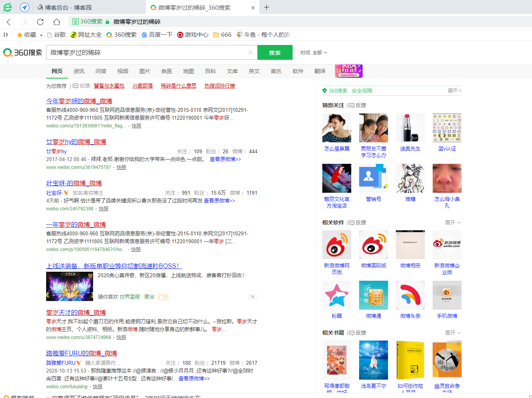This screenshot has height=398, width=532.
Task: Click 反馈 beside 猜您关注
Action: 358,105
